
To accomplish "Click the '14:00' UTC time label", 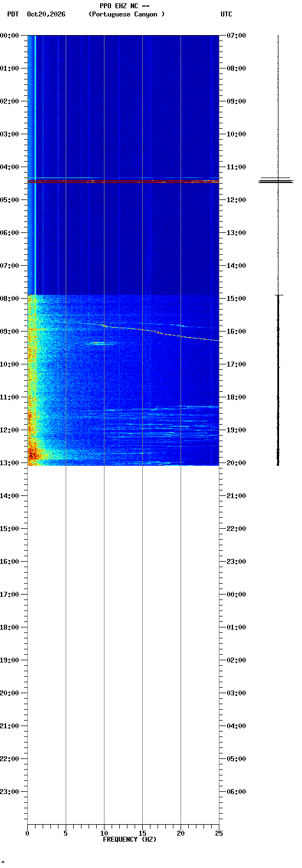I will [236, 266].
